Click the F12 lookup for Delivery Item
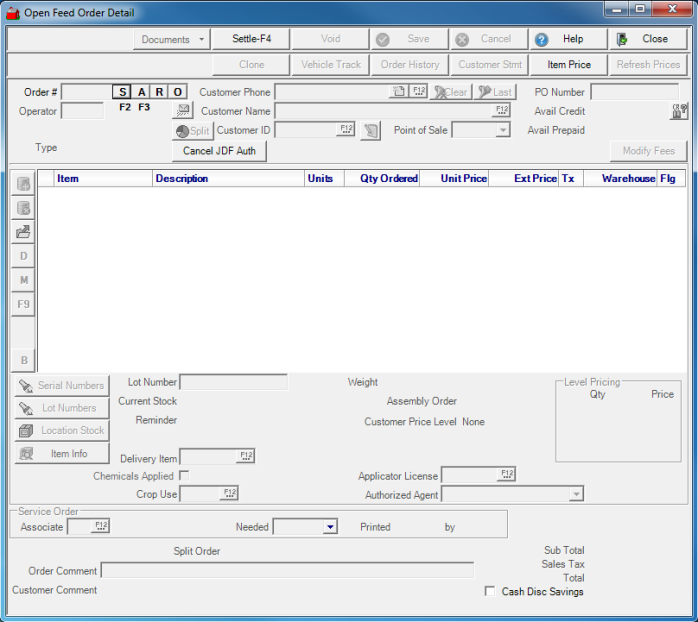The width and height of the screenshot is (698, 622). tap(245, 456)
